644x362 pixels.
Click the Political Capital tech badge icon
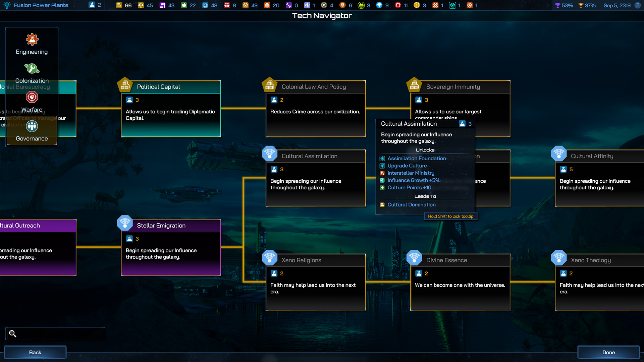coord(125,85)
